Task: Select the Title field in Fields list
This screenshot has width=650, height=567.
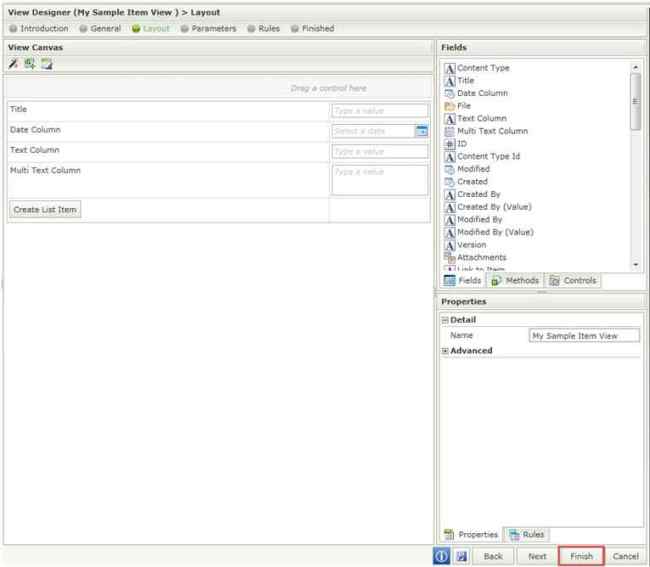Action: 459,80
